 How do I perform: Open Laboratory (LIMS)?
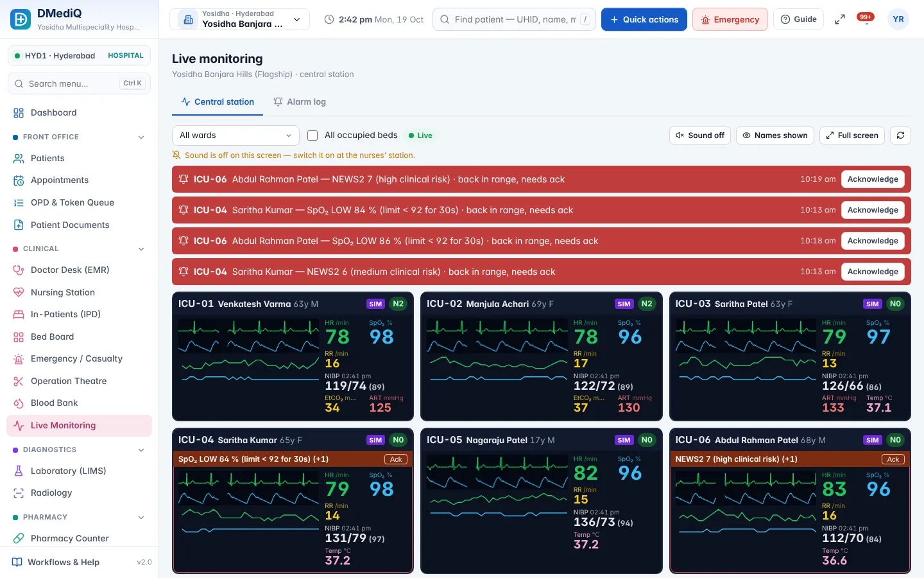pos(79,471)
